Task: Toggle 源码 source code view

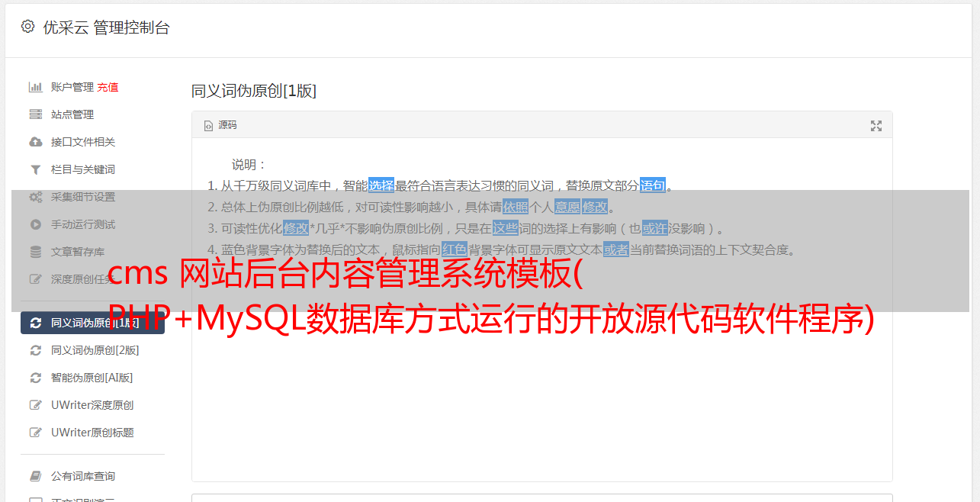Action: (220, 125)
